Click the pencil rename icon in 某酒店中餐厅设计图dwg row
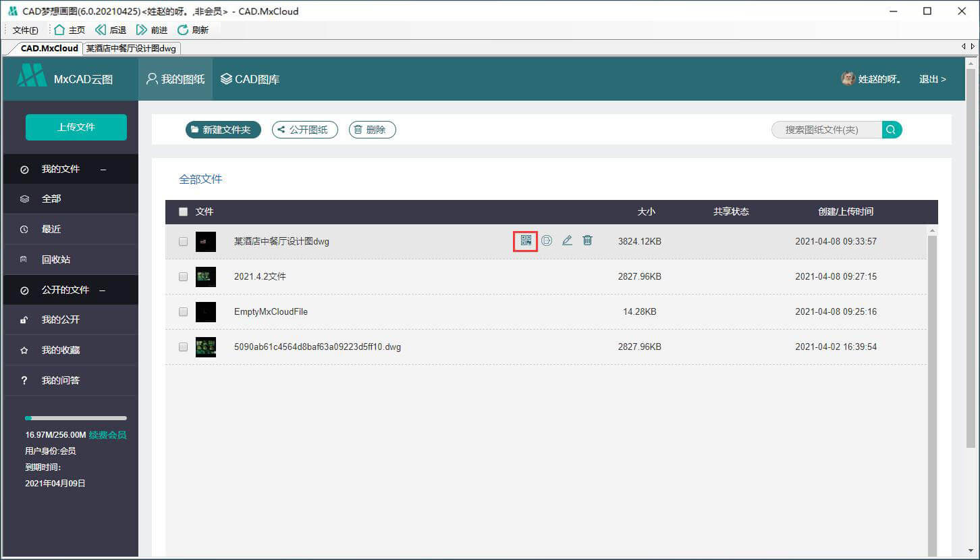Image resolution: width=980 pixels, height=560 pixels. click(x=567, y=240)
